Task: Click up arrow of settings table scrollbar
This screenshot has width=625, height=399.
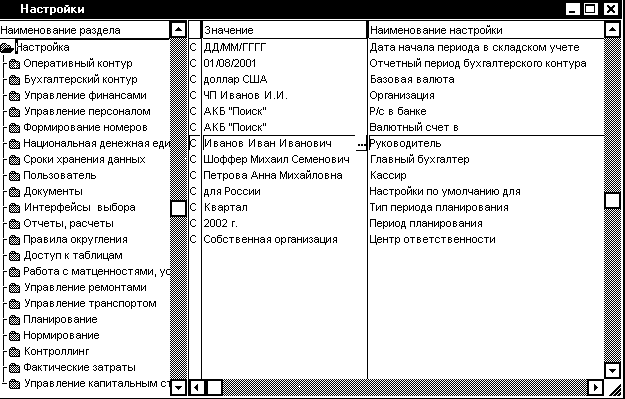Action: click(x=612, y=29)
